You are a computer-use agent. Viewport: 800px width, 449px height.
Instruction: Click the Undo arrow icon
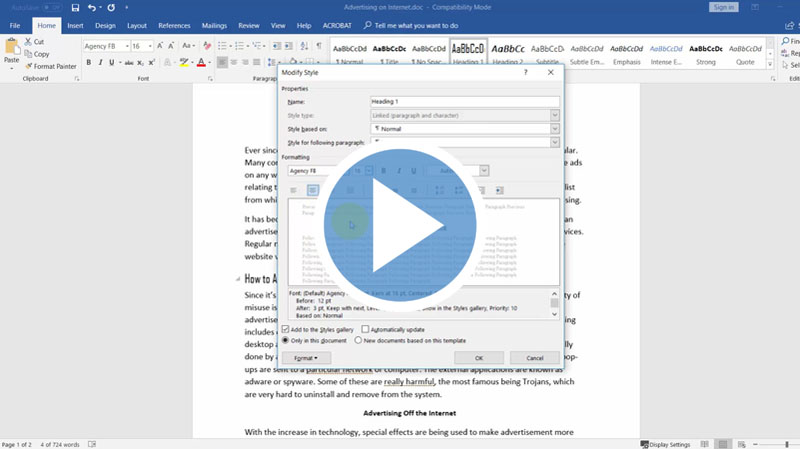click(92, 8)
